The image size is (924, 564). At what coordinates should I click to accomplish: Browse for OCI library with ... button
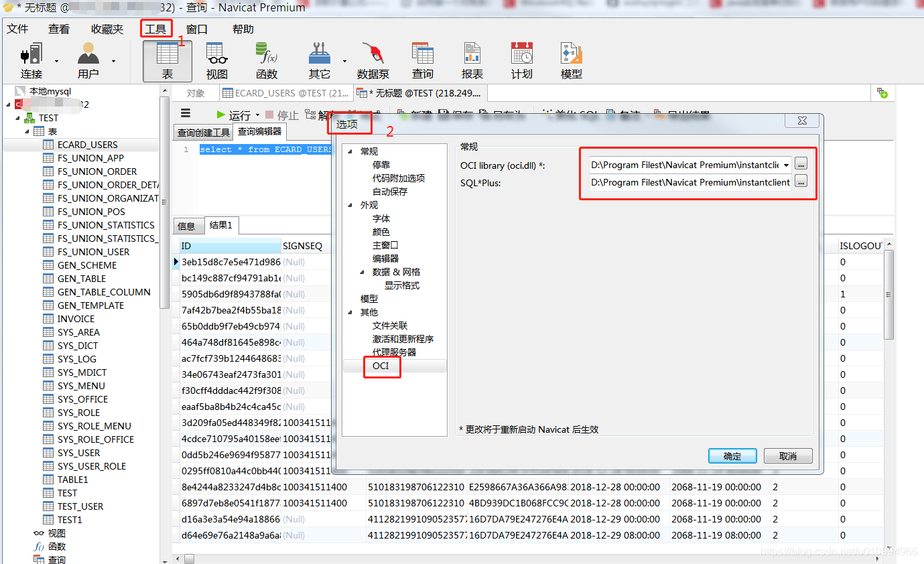pyautogui.click(x=801, y=164)
